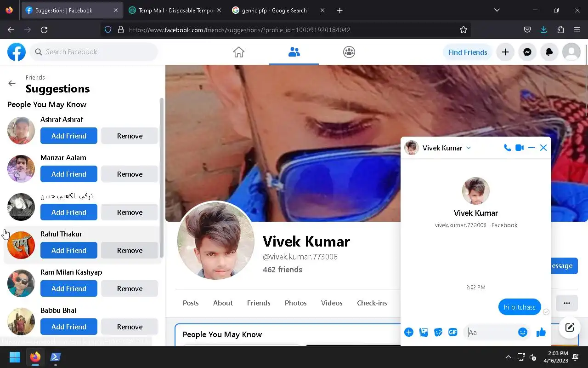Switch to the Videos tab
Screen dimensions: 588x368
pyautogui.click(x=332, y=303)
